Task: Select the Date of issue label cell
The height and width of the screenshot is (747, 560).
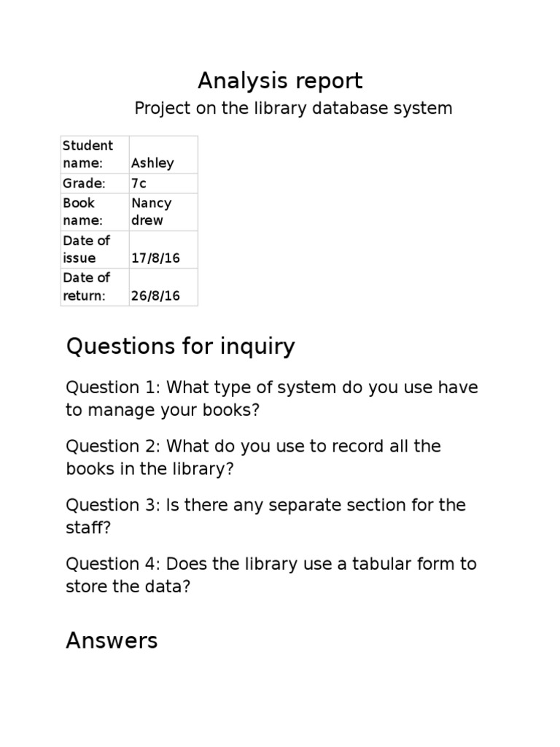Action: click(95, 249)
